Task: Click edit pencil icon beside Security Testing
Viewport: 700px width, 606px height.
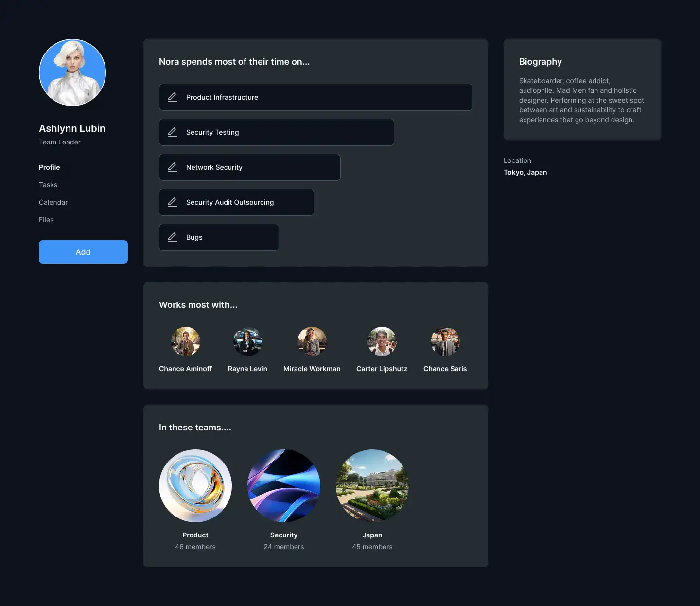Action: [x=172, y=132]
